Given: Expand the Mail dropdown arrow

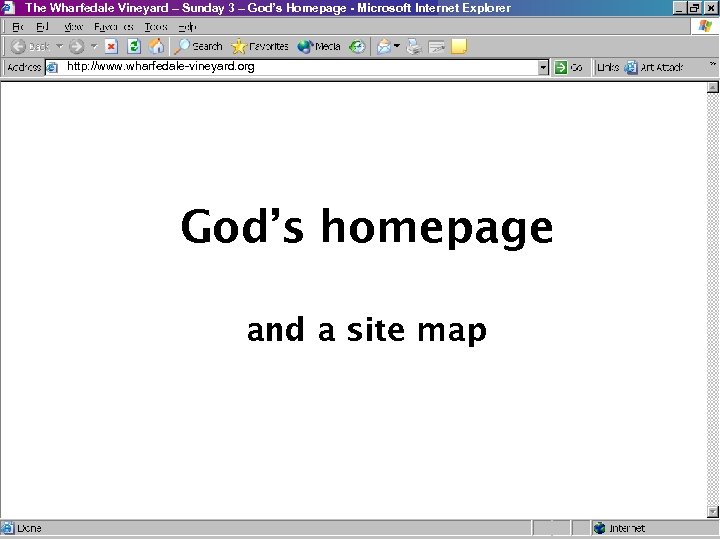Looking at the screenshot, I should click(x=397, y=46).
